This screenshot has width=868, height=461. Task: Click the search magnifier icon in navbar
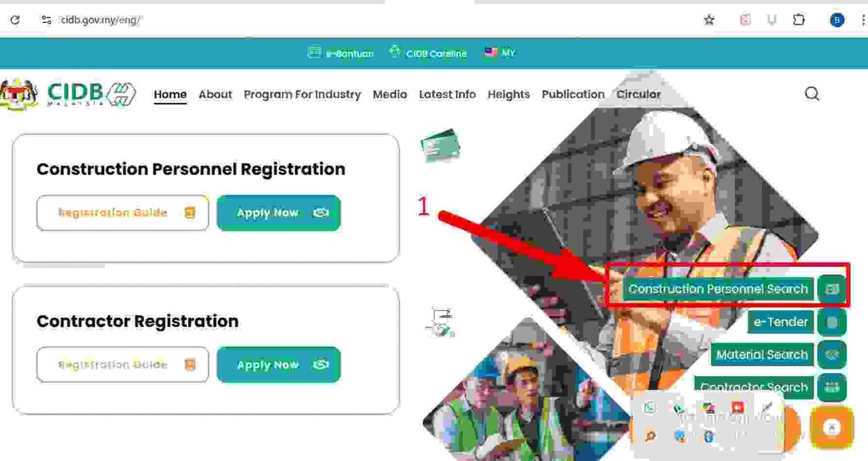click(812, 94)
